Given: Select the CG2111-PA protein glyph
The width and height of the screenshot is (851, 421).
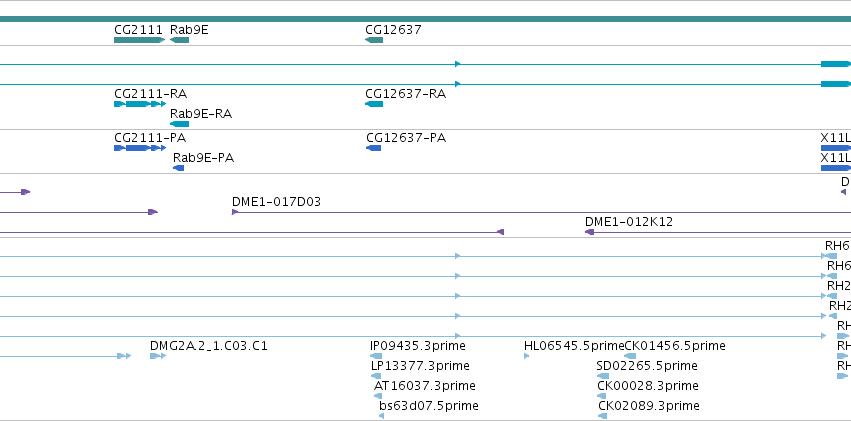Looking at the screenshot, I should [140, 148].
